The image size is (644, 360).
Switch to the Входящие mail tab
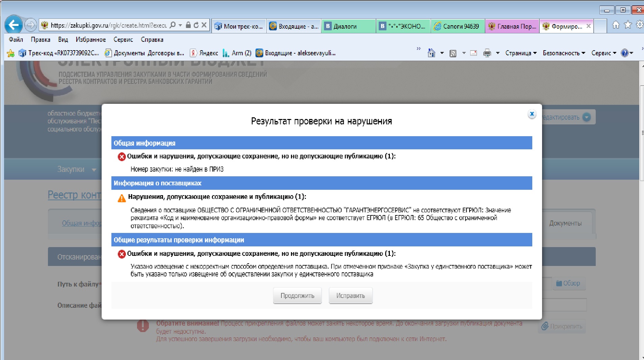click(x=294, y=26)
